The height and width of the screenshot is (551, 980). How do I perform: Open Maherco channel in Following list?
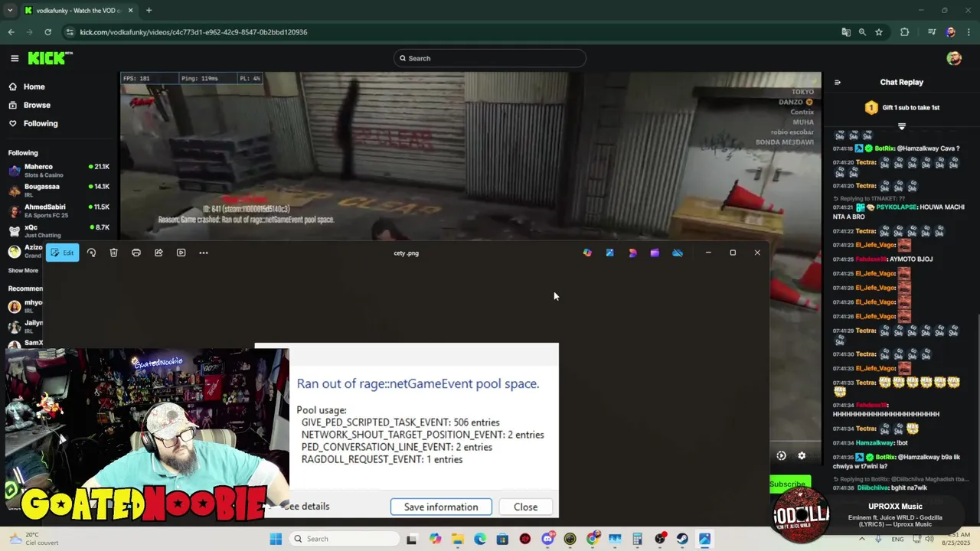pyautogui.click(x=59, y=170)
